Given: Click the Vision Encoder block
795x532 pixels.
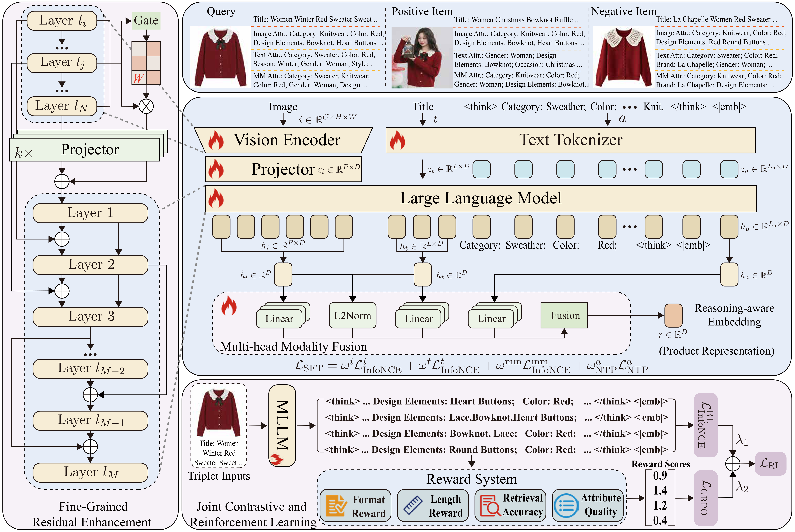Looking at the screenshot, I should [x=283, y=140].
